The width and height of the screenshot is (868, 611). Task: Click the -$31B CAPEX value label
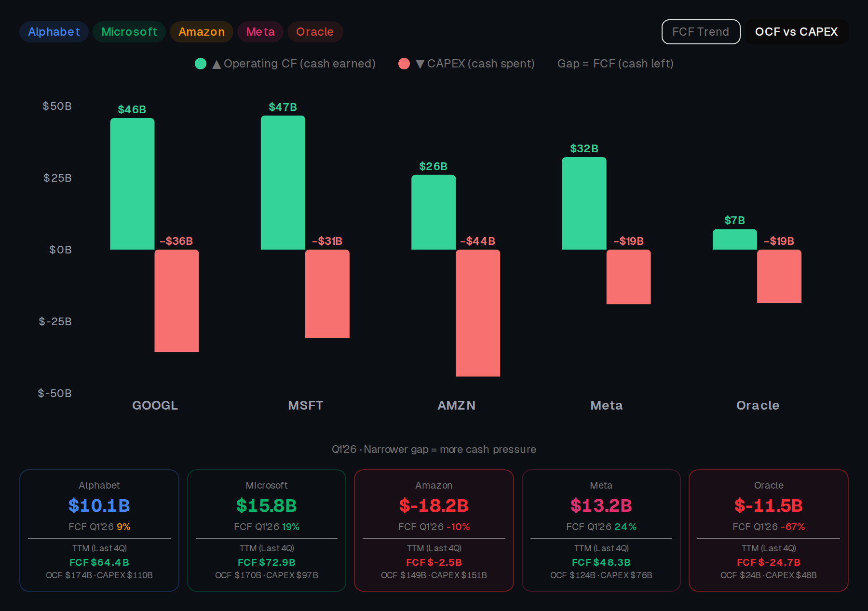pyautogui.click(x=327, y=241)
